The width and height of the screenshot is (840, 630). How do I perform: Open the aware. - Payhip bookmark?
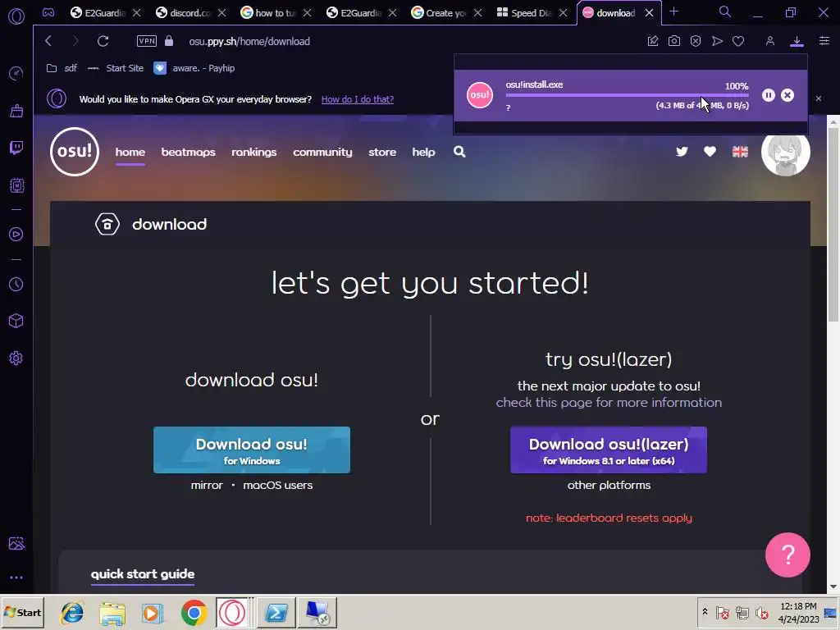click(194, 68)
